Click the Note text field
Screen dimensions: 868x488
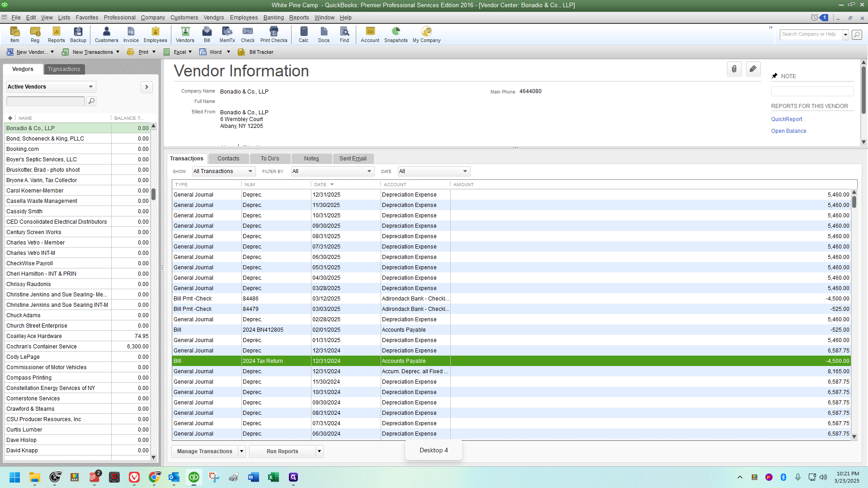(x=812, y=91)
